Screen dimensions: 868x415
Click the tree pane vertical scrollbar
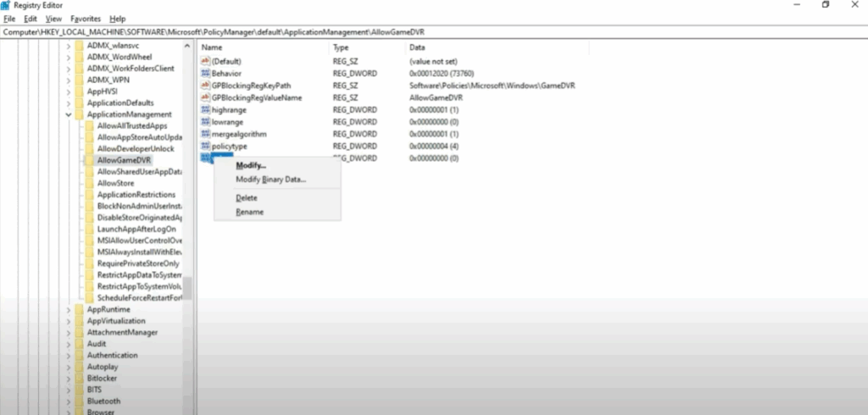tap(187, 288)
